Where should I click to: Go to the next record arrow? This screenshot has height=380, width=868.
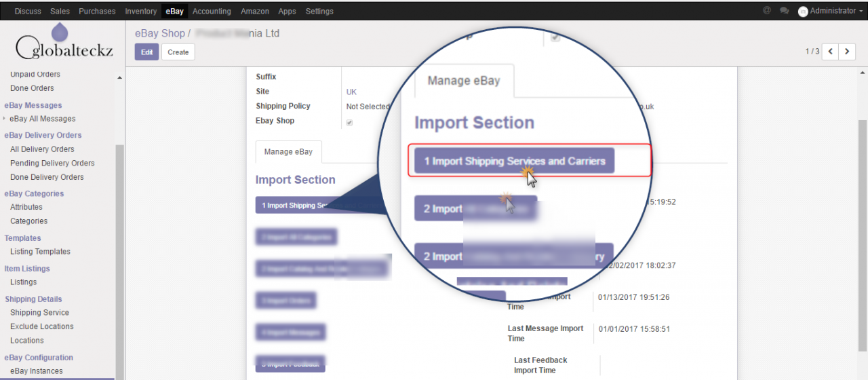847,52
